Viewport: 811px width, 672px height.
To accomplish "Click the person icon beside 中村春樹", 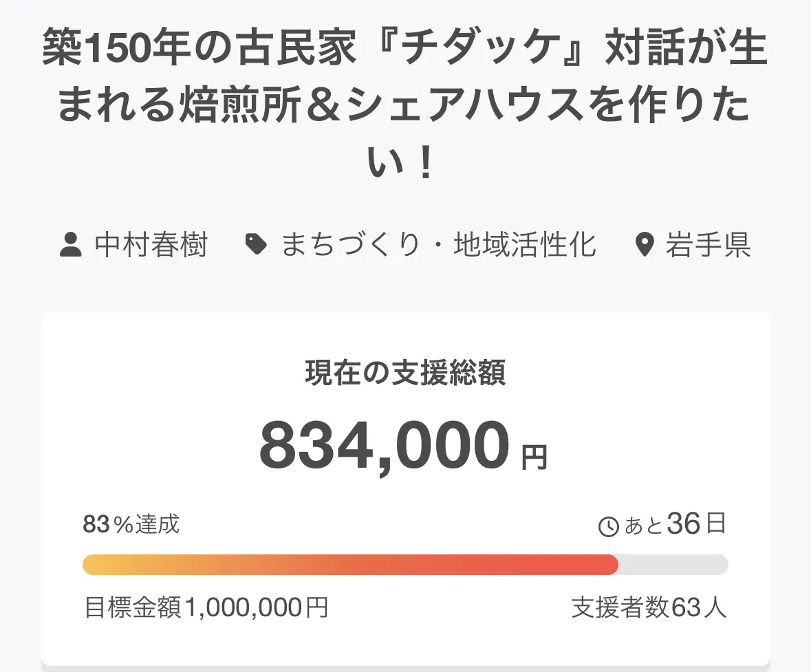I will [x=70, y=245].
